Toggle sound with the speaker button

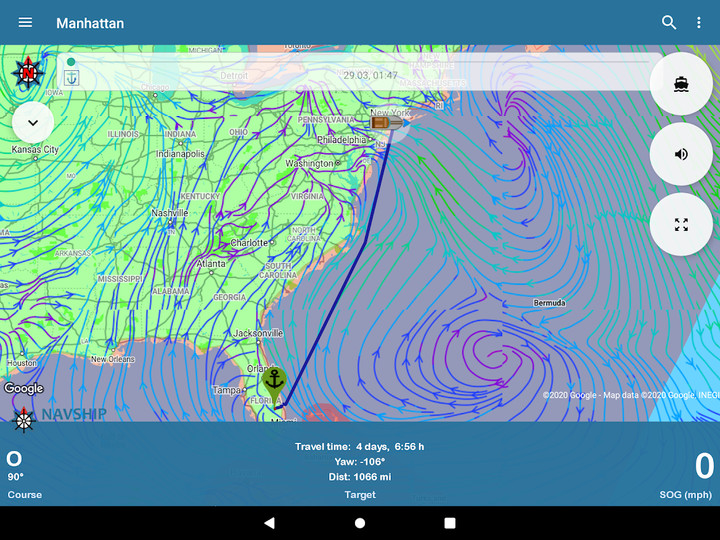point(681,154)
